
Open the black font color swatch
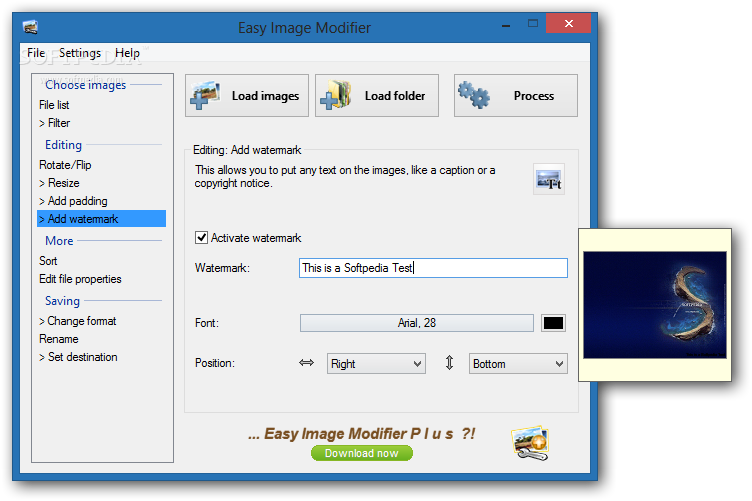tap(553, 323)
